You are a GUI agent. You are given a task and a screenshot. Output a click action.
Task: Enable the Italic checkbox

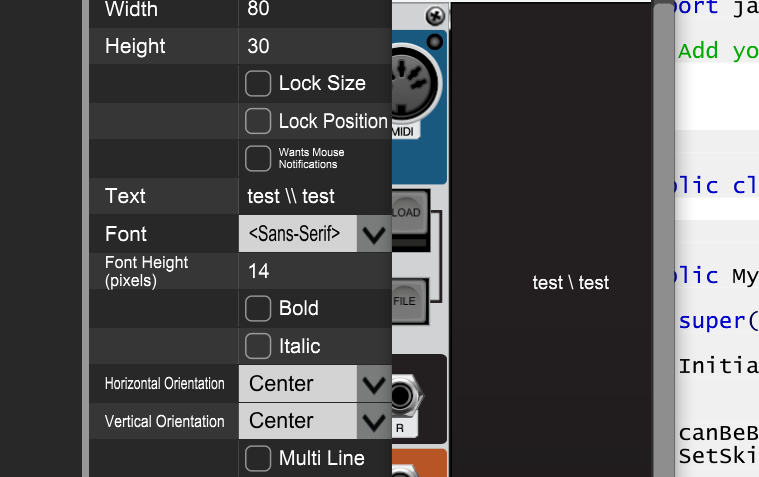(x=258, y=346)
